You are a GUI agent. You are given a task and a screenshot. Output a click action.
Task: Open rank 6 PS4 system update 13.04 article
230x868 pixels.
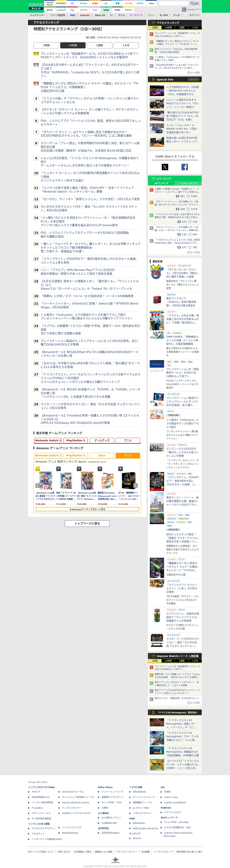tap(90, 122)
